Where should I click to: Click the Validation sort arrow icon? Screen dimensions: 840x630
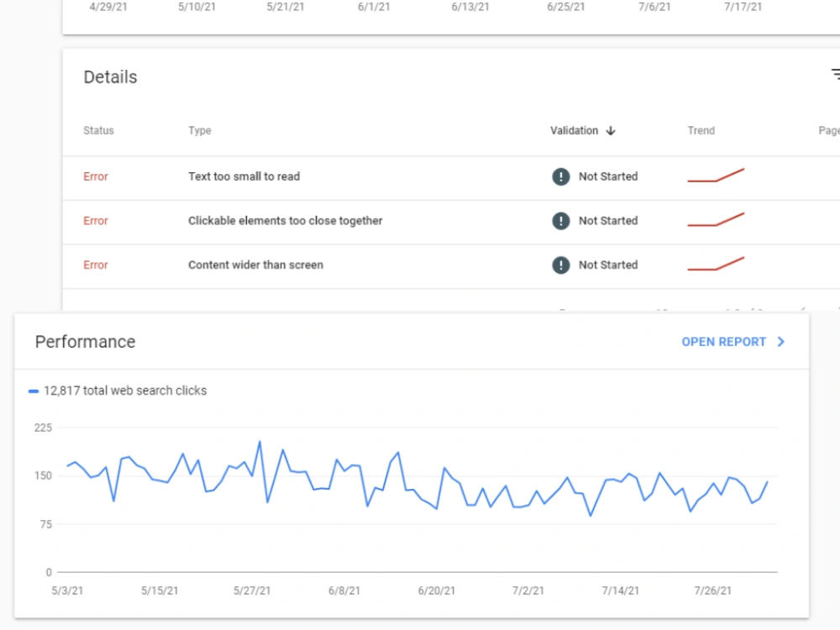[x=611, y=131]
